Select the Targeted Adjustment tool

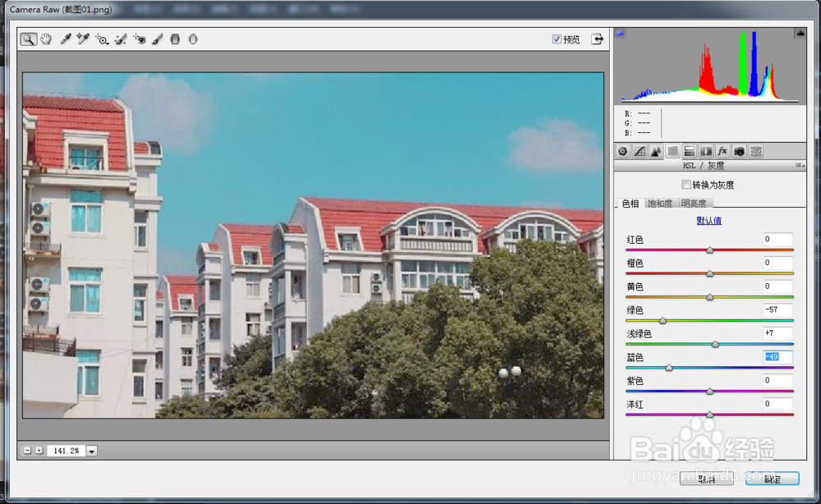[102, 39]
